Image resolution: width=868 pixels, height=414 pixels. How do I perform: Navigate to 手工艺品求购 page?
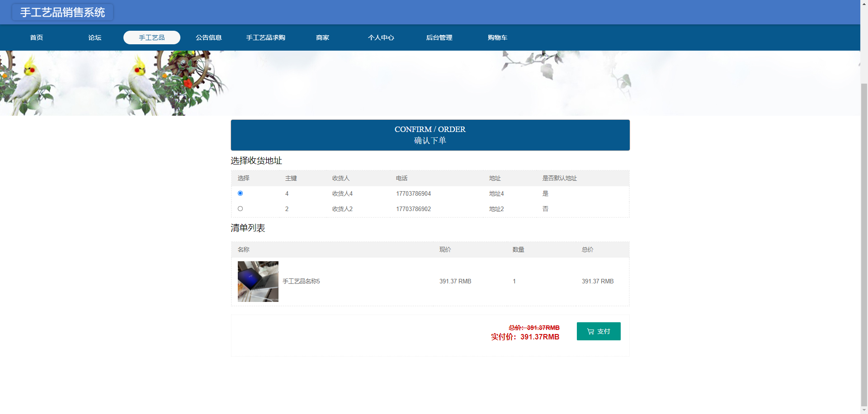[x=265, y=38]
